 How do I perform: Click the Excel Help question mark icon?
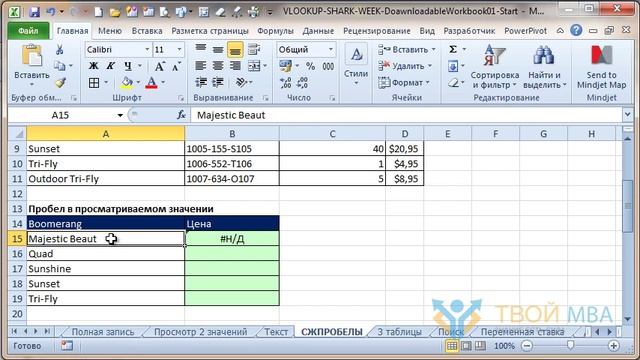click(x=576, y=30)
